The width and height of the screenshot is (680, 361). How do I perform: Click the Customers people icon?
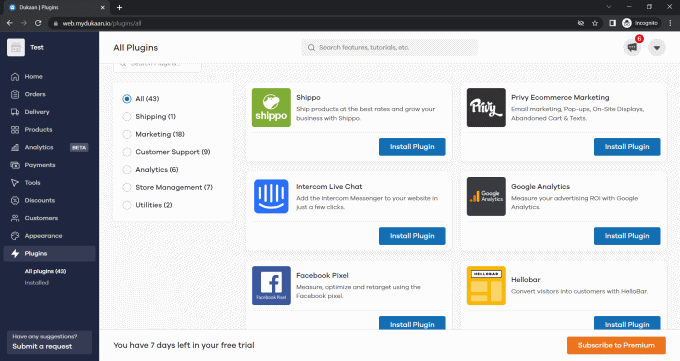[x=15, y=218]
